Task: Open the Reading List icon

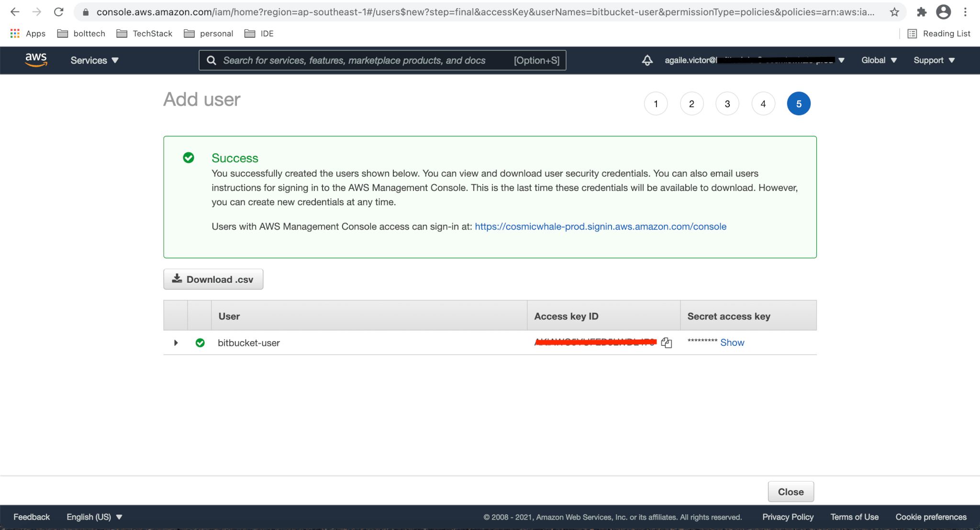Action: (x=912, y=33)
